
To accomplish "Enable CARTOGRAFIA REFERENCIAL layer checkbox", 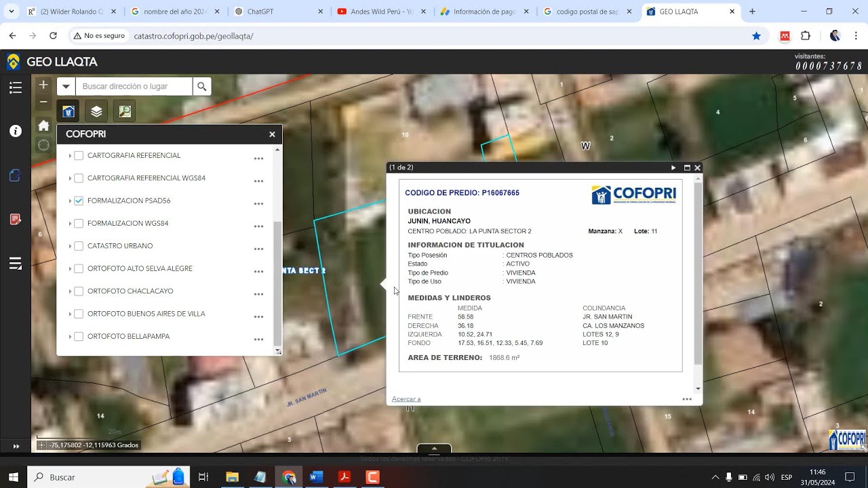I will (79, 156).
